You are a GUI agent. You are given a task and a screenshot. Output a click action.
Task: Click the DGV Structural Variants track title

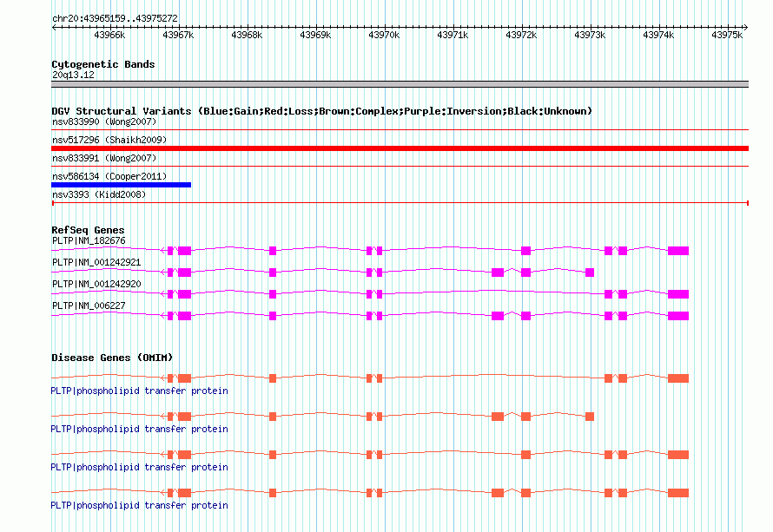pos(321,111)
